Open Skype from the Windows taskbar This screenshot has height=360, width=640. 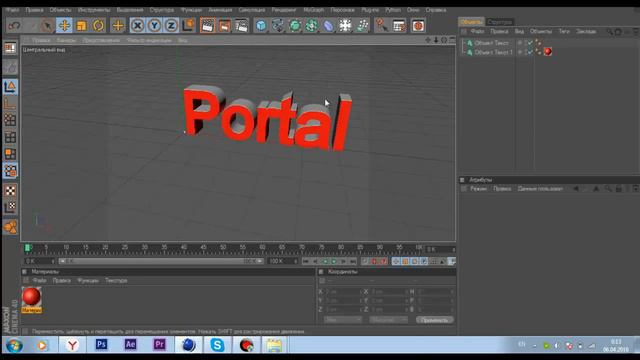[217, 345]
